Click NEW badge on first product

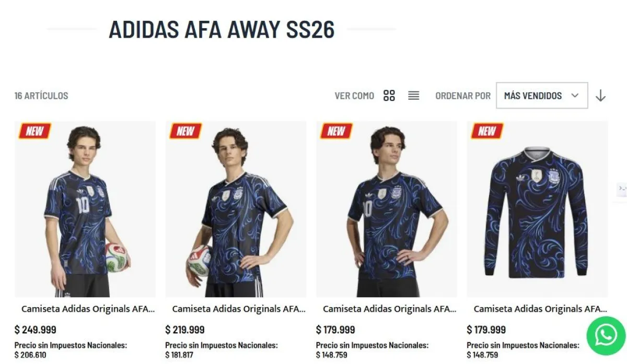(x=34, y=131)
